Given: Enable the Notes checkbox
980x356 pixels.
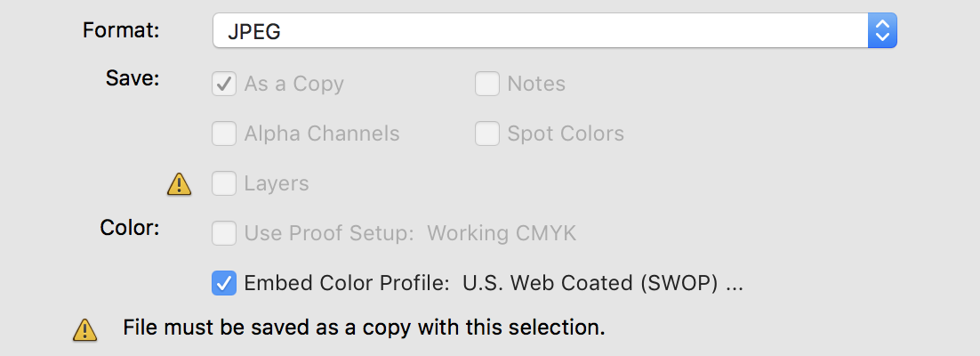Looking at the screenshot, I should pos(486,84).
